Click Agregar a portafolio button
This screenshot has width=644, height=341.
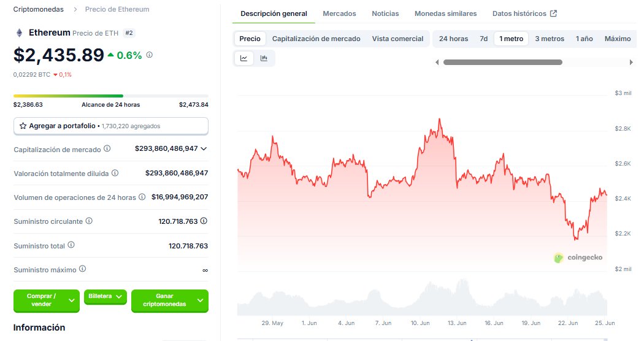[x=111, y=126]
